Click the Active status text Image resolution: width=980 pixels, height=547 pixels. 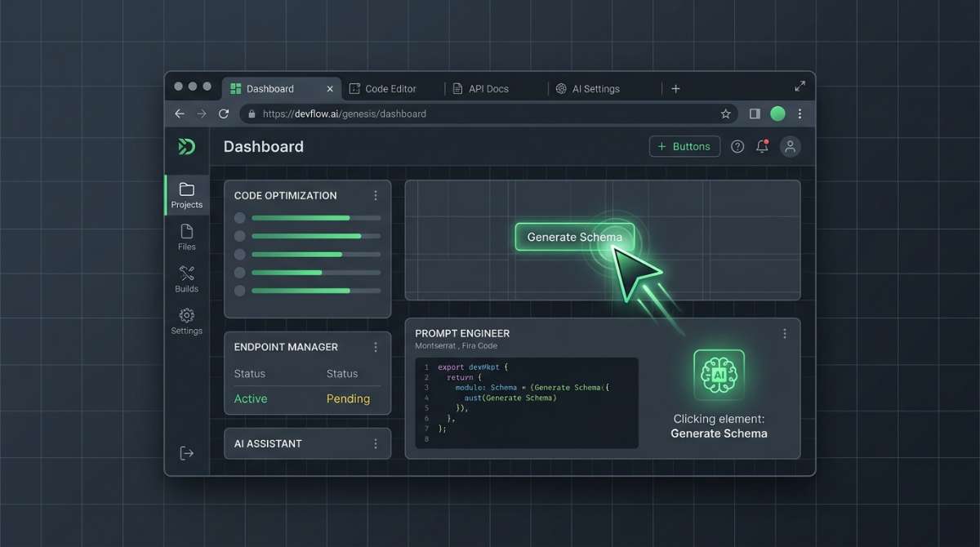(x=251, y=399)
